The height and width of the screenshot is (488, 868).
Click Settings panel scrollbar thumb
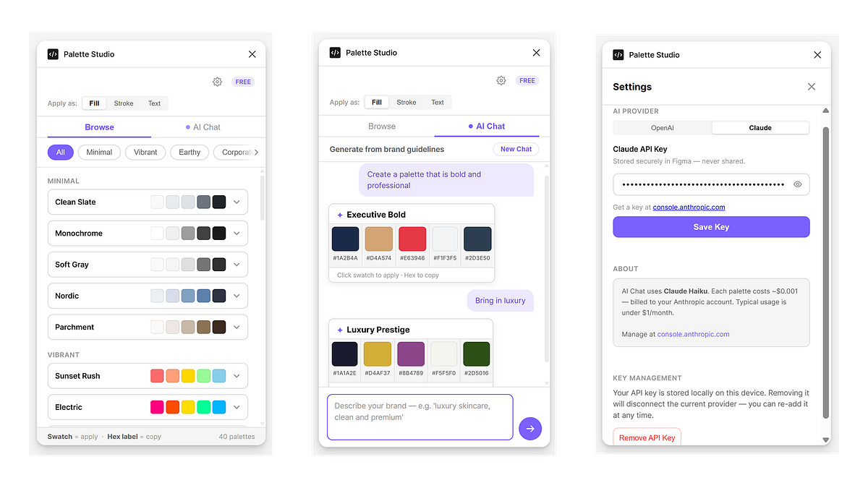coord(826,273)
